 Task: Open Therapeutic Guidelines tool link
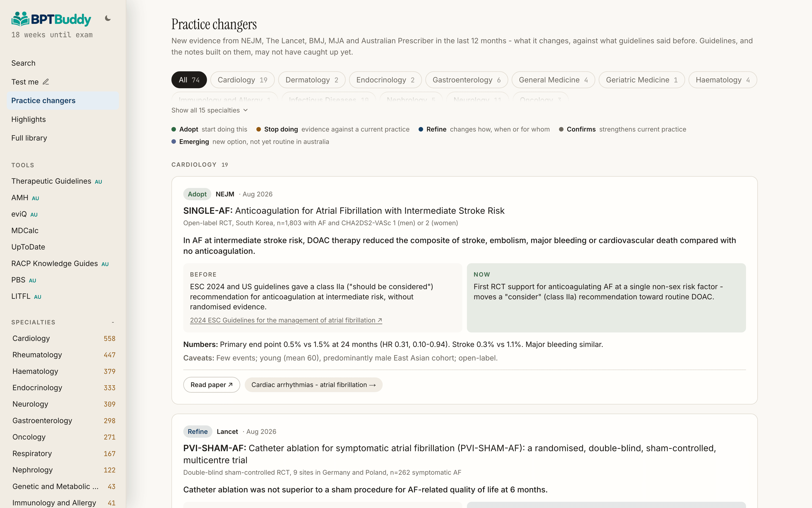pyautogui.click(x=57, y=181)
